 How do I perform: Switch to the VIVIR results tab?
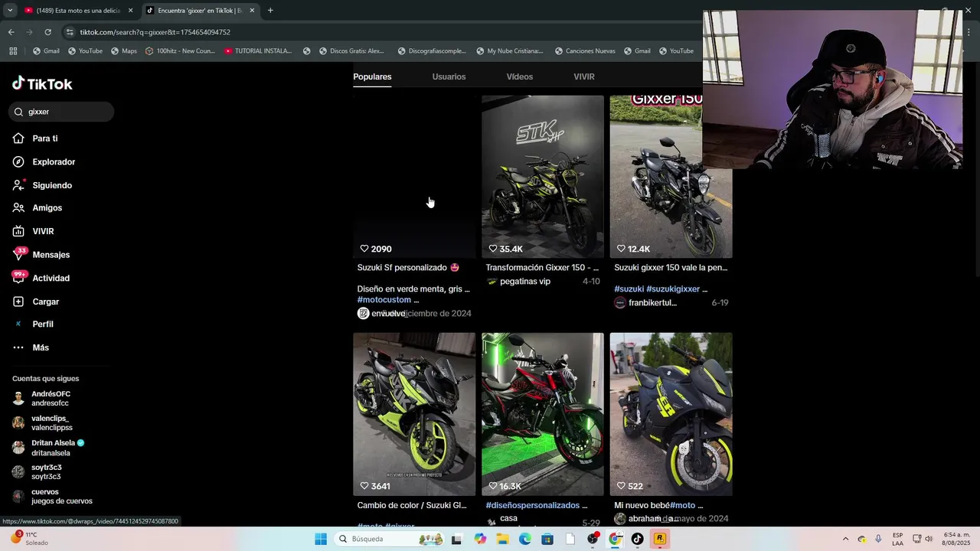(584, 77)
